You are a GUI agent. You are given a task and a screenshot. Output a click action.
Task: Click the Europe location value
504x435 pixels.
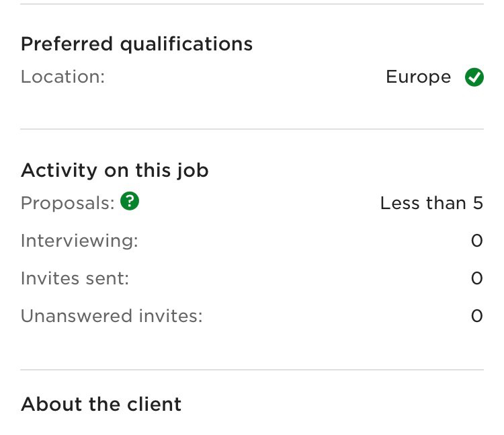point(418,77)
